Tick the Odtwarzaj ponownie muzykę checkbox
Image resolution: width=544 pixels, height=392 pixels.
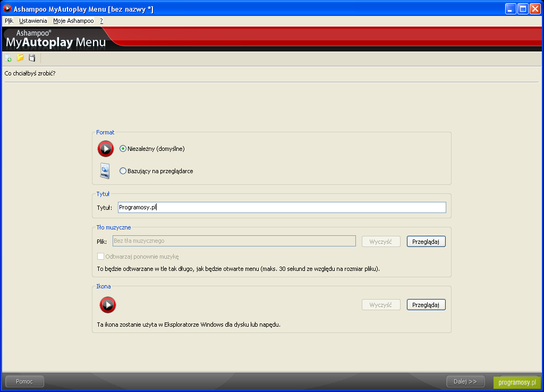[100, 257]
